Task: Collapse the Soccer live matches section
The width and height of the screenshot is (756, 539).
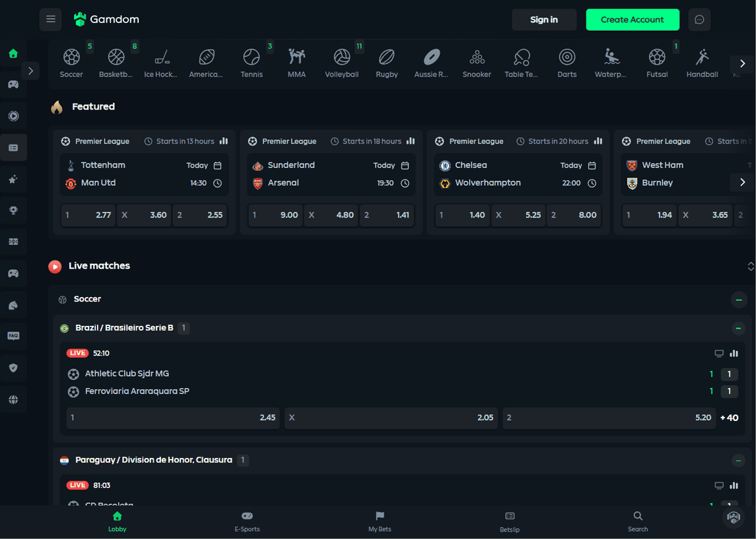Action: tap(738, 300)
